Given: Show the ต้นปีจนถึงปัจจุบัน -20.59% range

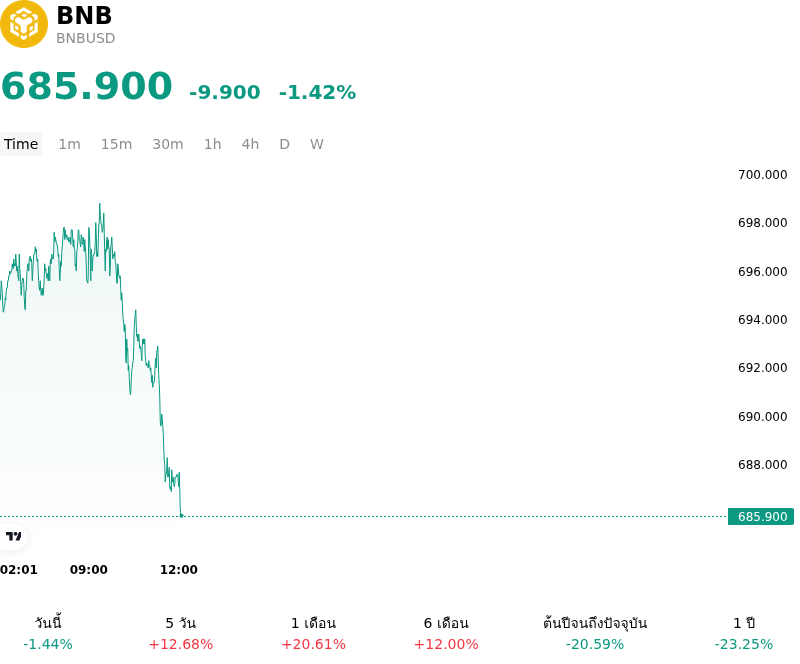Looking at the screenshot, I should click(x=595, y=633).
